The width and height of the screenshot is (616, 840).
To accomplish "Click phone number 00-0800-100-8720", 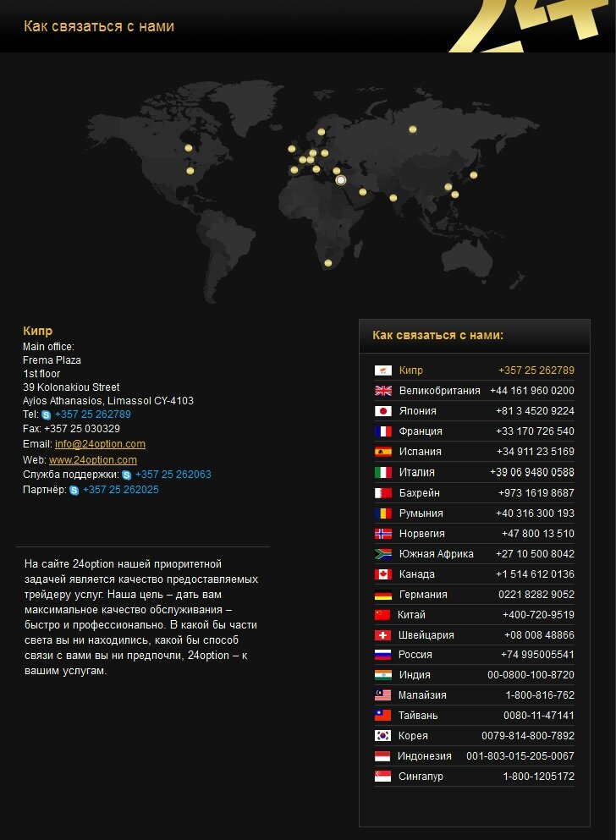I will [x=531, y=674].
